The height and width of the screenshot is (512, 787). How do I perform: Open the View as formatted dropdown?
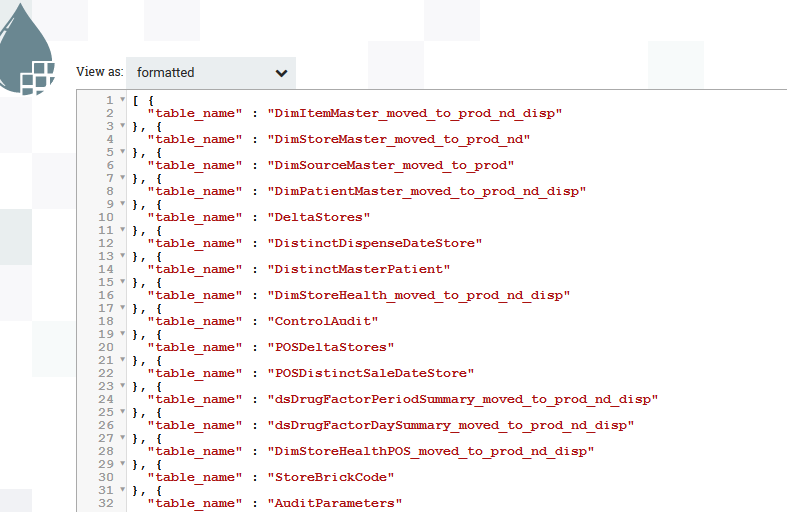pyautogui.click(x=211, y=72)
